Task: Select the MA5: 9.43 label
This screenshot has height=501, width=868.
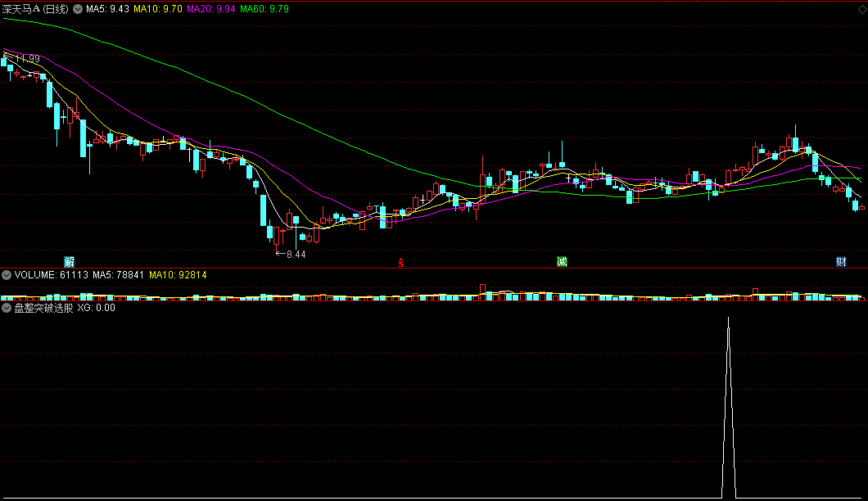Action: (x=107, y=9)
